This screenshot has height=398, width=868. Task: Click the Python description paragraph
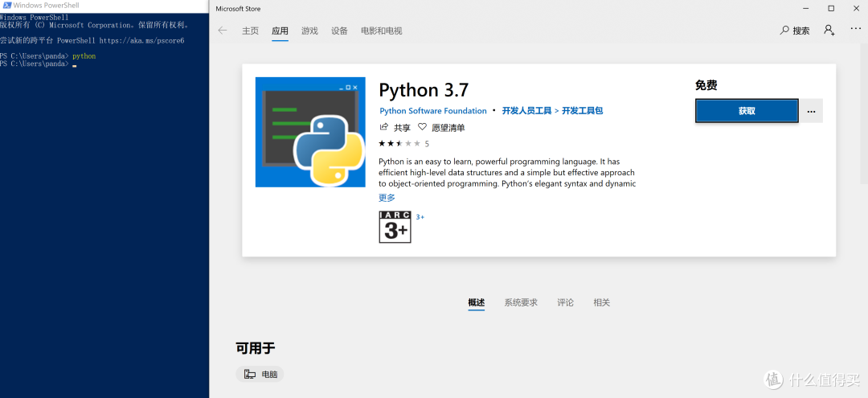507,173
